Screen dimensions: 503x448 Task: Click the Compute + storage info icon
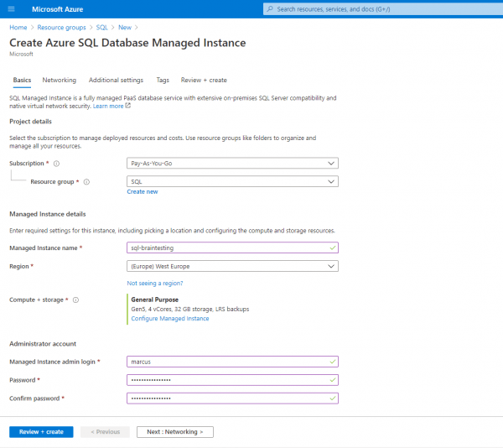point(75,300)
